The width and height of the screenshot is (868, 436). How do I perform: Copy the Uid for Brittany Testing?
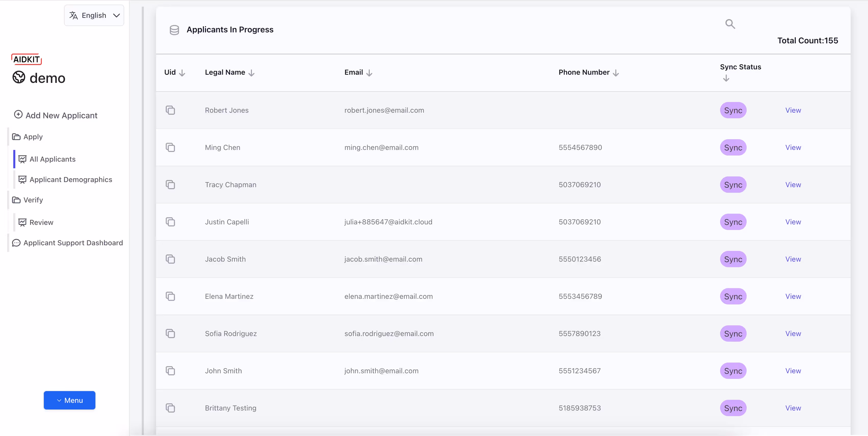[170, 408]
